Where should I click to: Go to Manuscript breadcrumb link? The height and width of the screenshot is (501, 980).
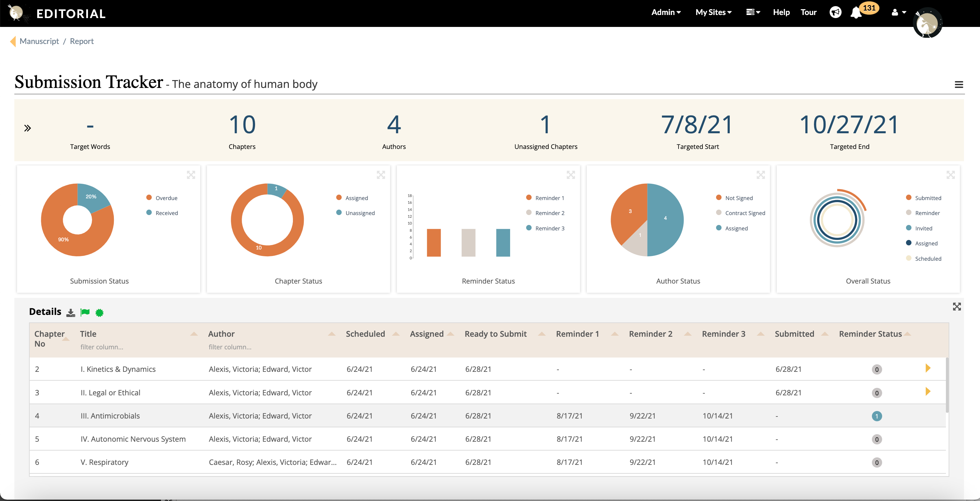coord(39,41)
